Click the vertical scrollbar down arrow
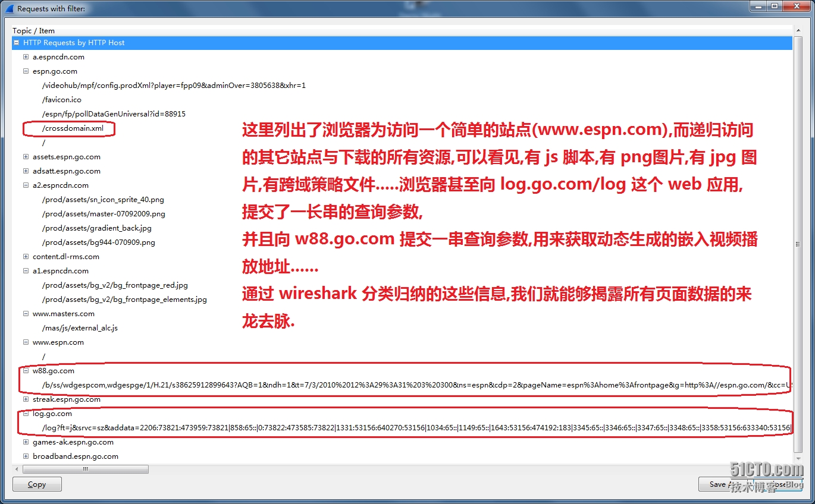The width and height of the screenshot is (815, 504). point(798,459)
